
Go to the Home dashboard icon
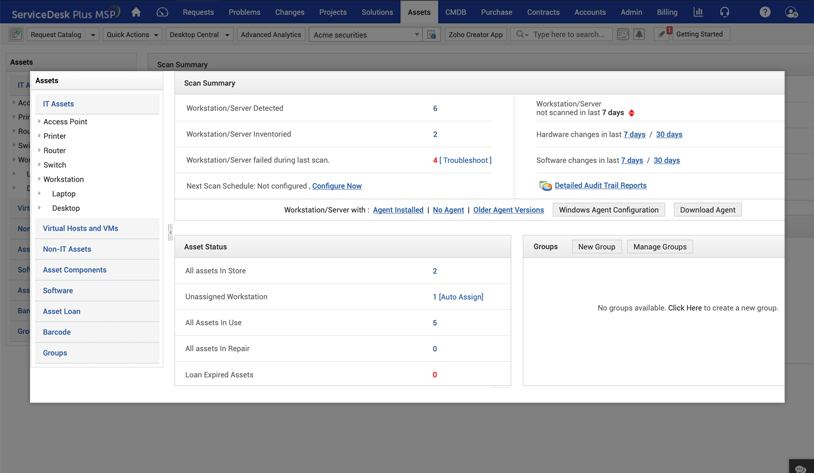pyautogui.click(x=136, y=12)
